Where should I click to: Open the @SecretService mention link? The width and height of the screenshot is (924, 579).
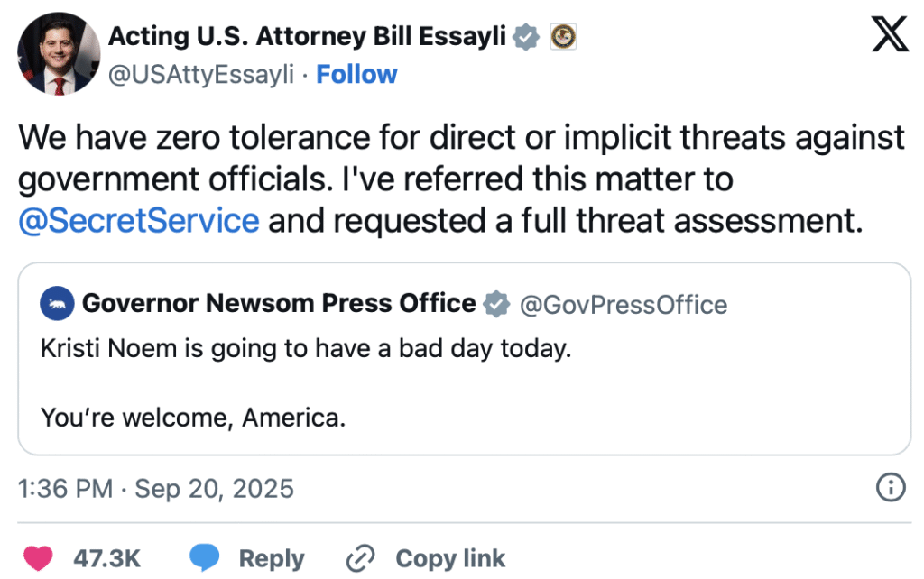point(138,220)
